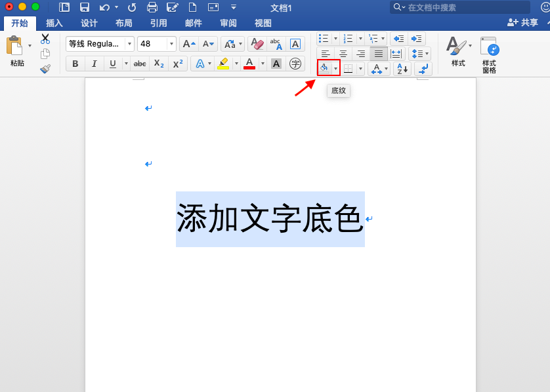Decrease font size with A▼ button
Screen dimensions: 550x392
(208, 44)
